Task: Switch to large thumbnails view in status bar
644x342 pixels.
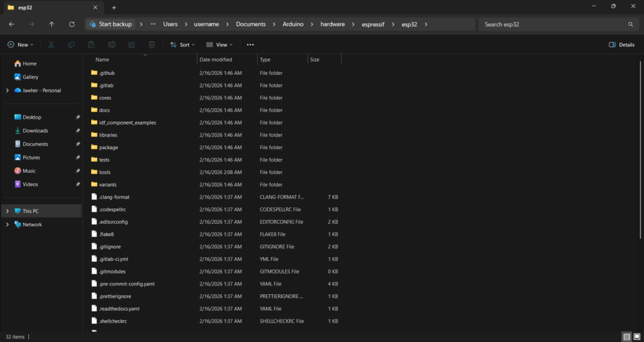Action: tap(636, 336)
